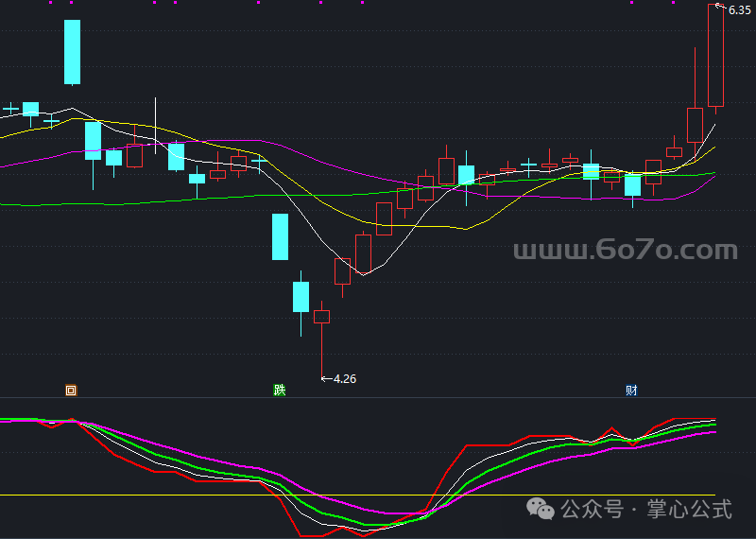Click the orange 回 event marker icon

(x=71, y=390)
